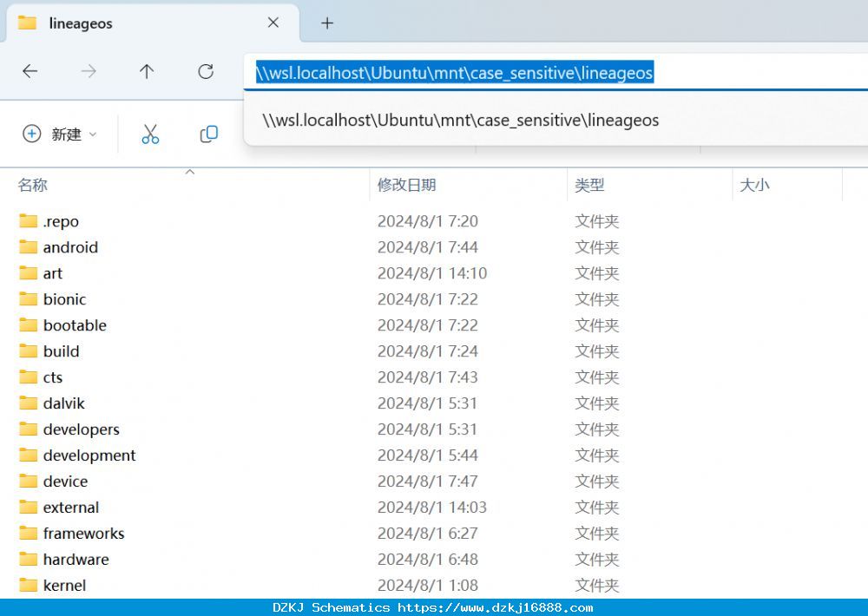868x616 pixels.
Task: Click the highlighted address bar path
Action: coord(455,73)
